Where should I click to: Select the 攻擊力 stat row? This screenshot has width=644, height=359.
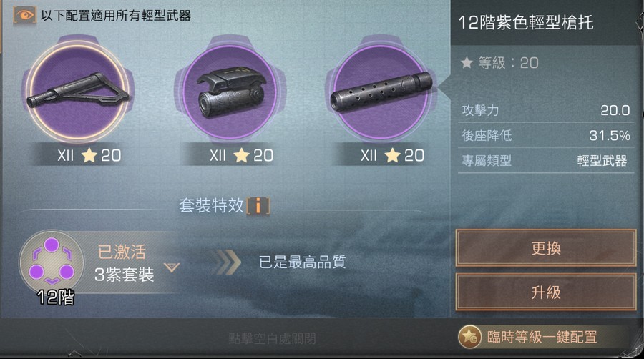546,110
